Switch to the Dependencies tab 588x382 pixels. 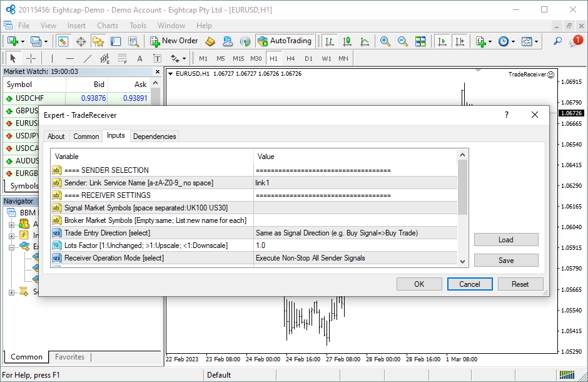(155, 137)
